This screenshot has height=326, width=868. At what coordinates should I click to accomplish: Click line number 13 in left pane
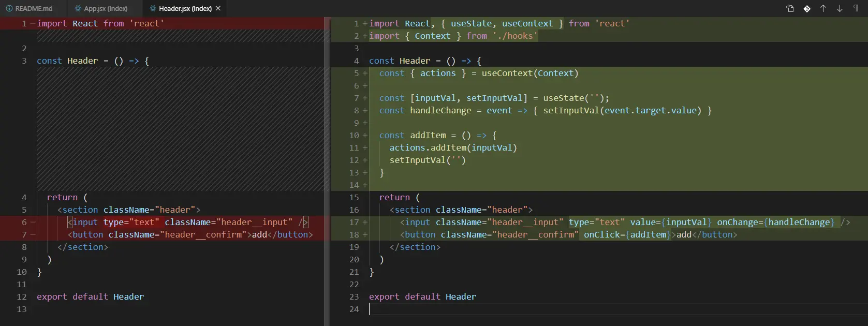(x=22, y=309)
